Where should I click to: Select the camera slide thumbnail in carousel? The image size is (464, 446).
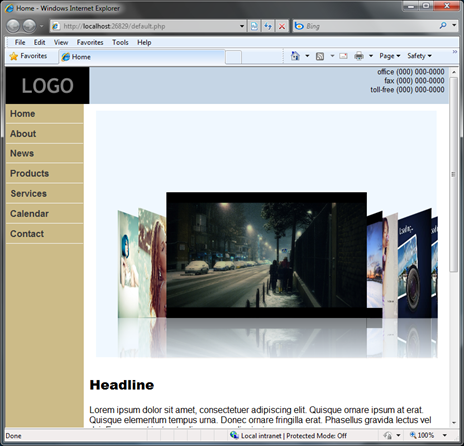(414, 263)
